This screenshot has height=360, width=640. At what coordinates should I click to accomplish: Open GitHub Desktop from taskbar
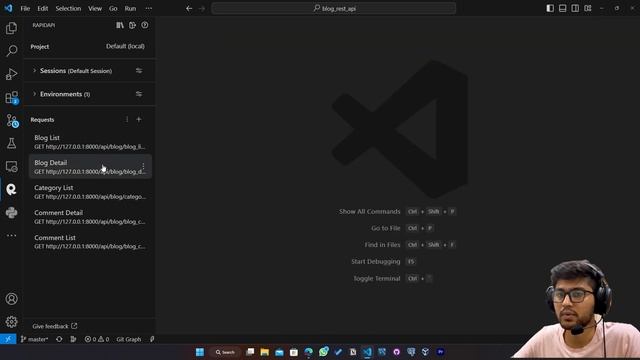(x=396, y=352)
